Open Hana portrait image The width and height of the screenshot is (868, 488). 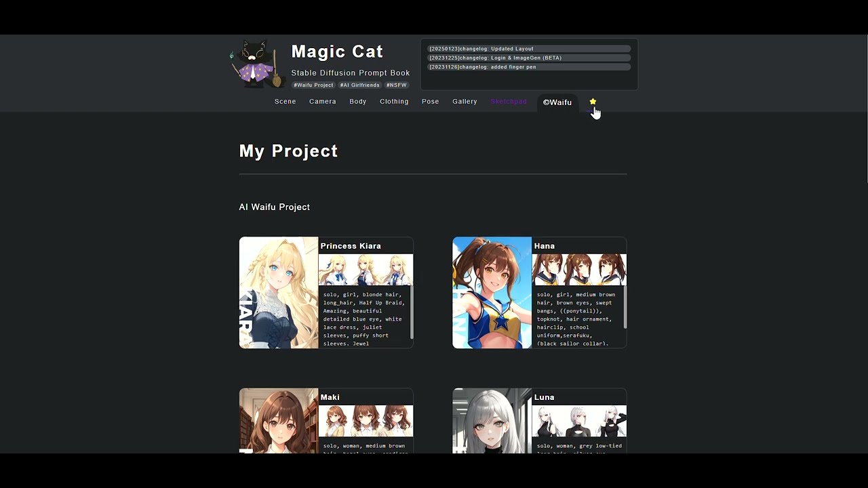pos(492,293)
